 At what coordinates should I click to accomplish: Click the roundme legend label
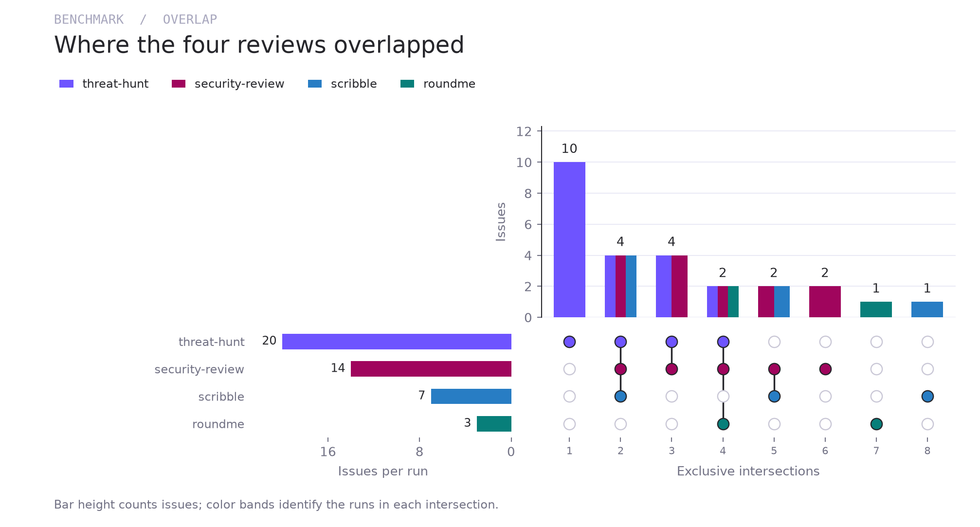coord(449,84)
